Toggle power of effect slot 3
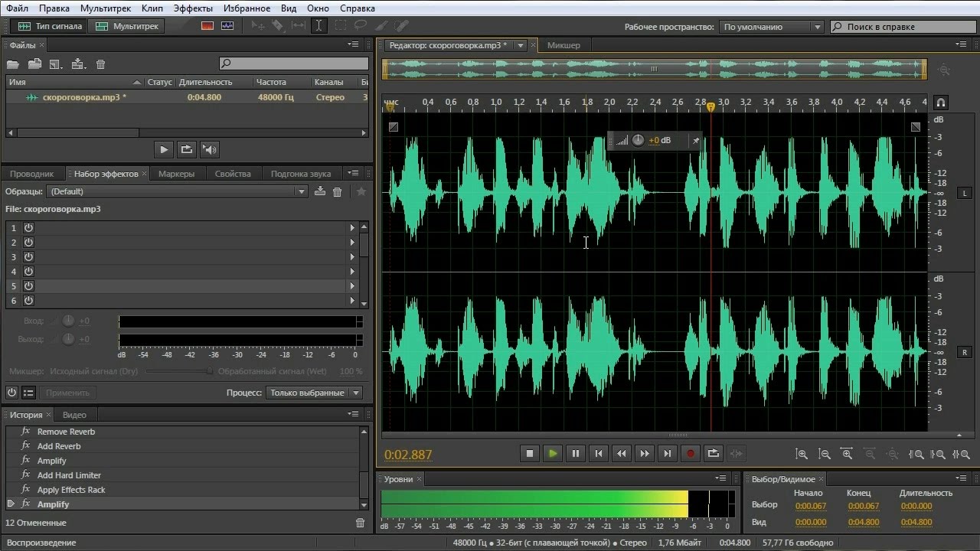This screenshot has width=980, height=551. [28, 257]
